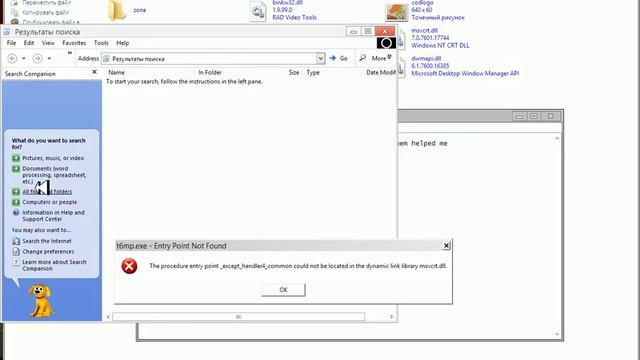Maximize the search results window
The width and height of the screenshot is (640, 360).
tap(368, 31)
